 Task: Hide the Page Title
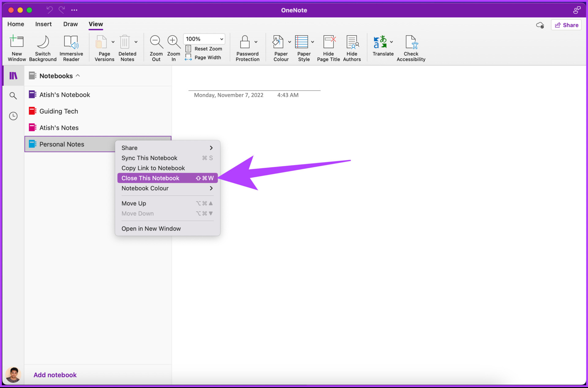click(x=328, y=47)
